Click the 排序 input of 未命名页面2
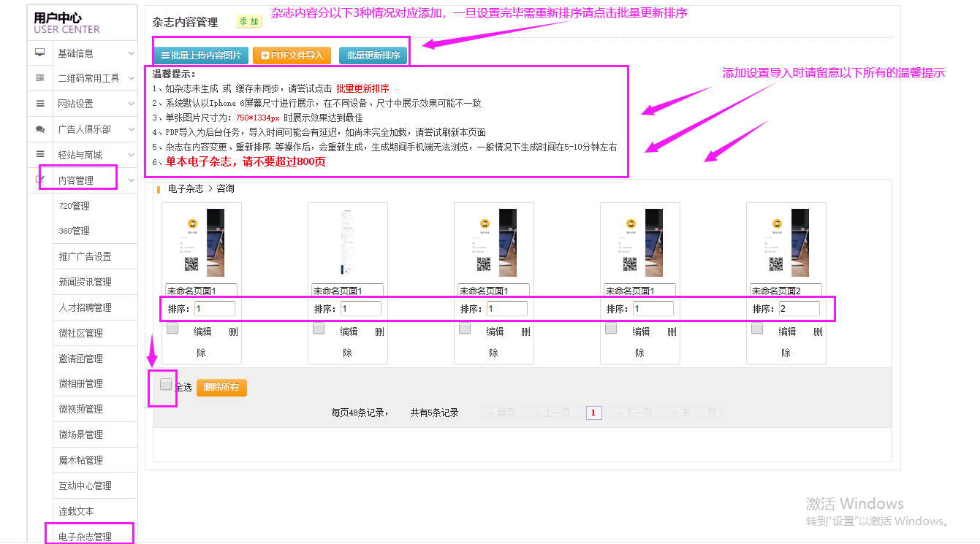This screenshot has height=544, width=980. tap(799, 309)
